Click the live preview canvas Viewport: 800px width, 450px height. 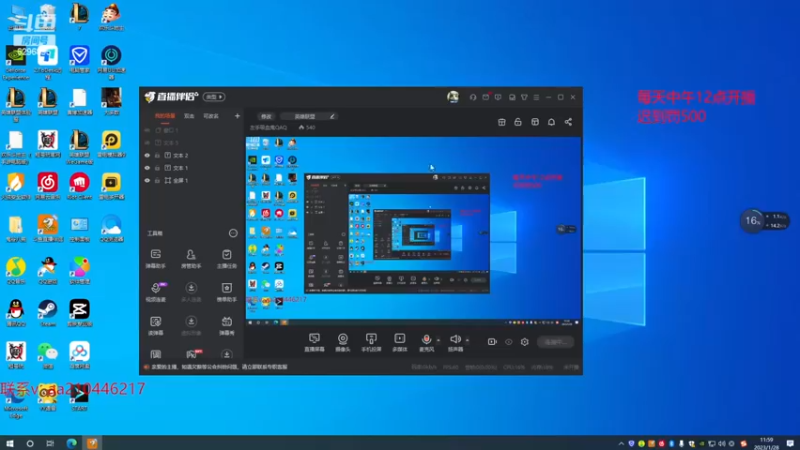(413, 231)
